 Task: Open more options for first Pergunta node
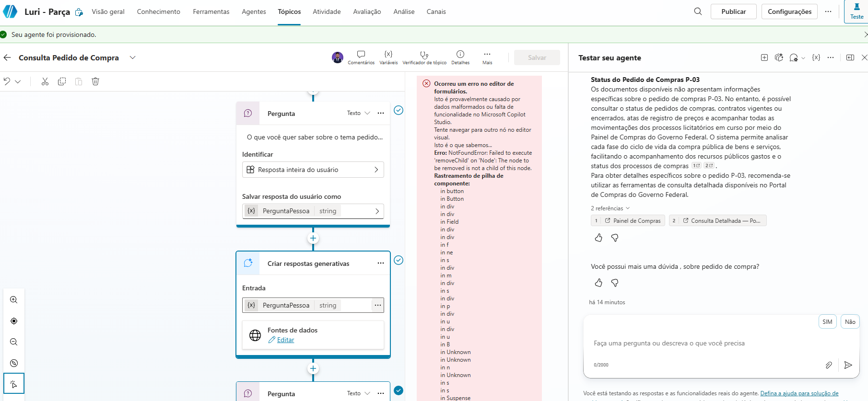pos(381,113)
